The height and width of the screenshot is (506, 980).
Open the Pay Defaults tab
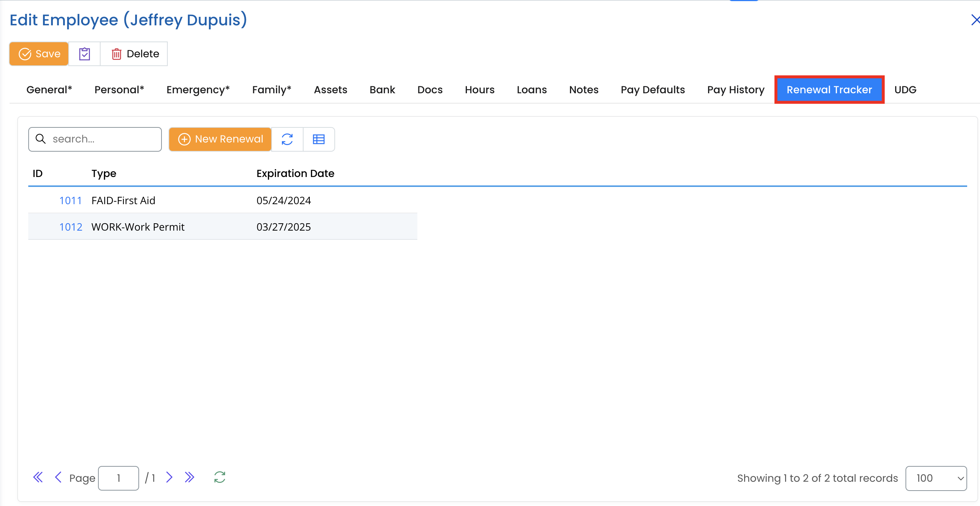(653, 90)
